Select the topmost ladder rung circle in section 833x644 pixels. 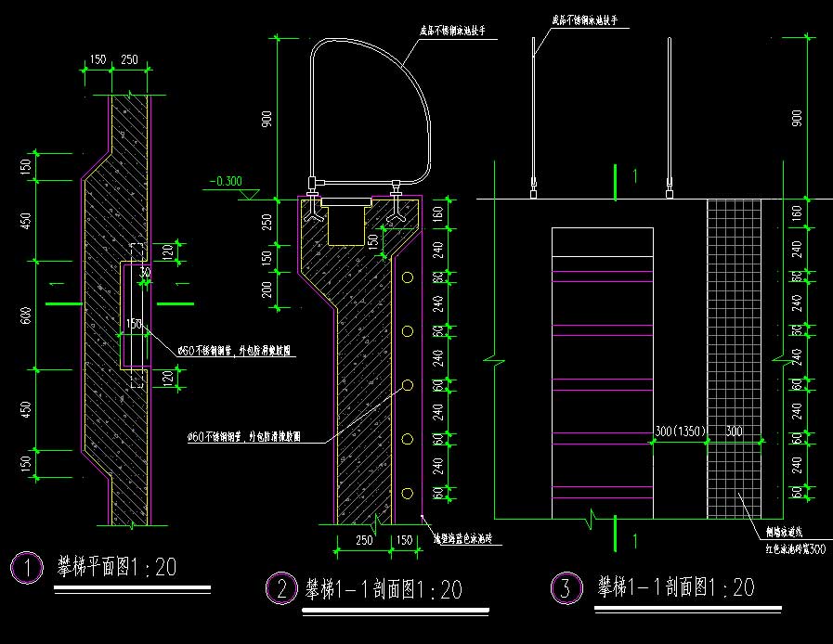[407, 277]
